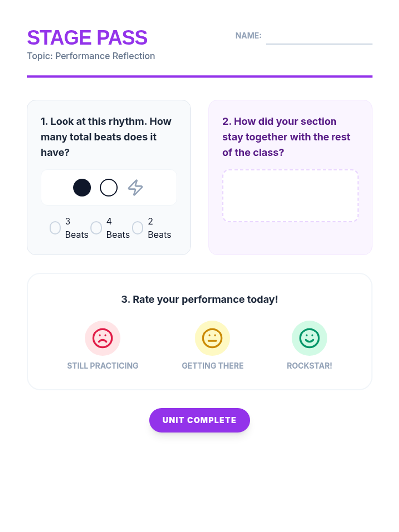The height and width of the screenshot is (532, 399).
Task: Select the yellow neutral face rating
Action: pyautogui.click(x=212, y=338)
